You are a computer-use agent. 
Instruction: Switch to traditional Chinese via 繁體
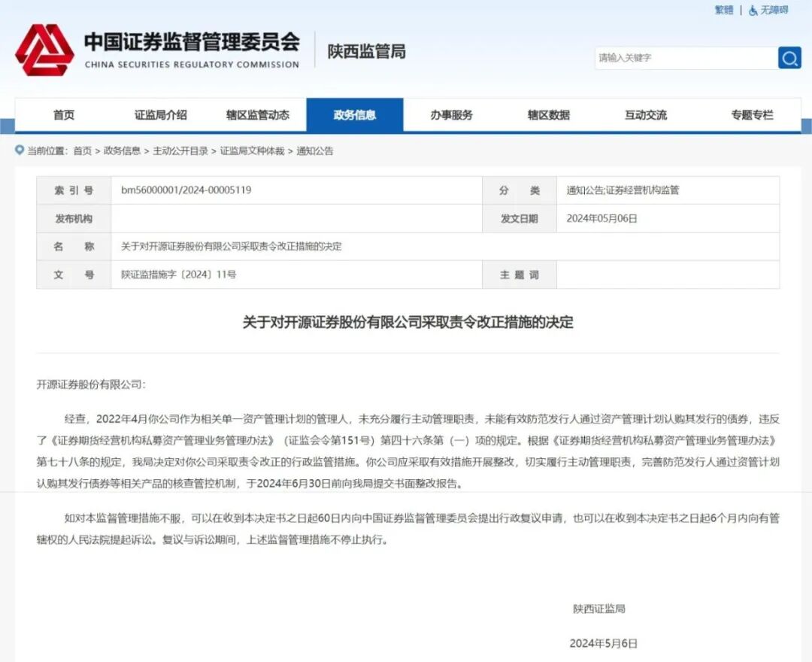pos(723,10)
